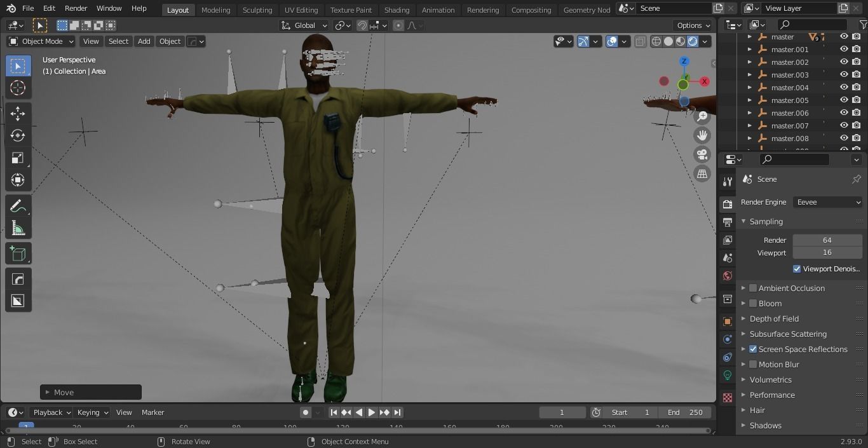Open the viewport Add menu

[144, 41]
